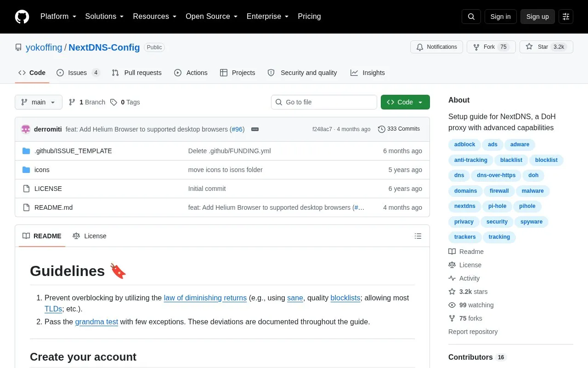Click the icons folder icon
Screen dimensions: 588x368
coord(26,170)
